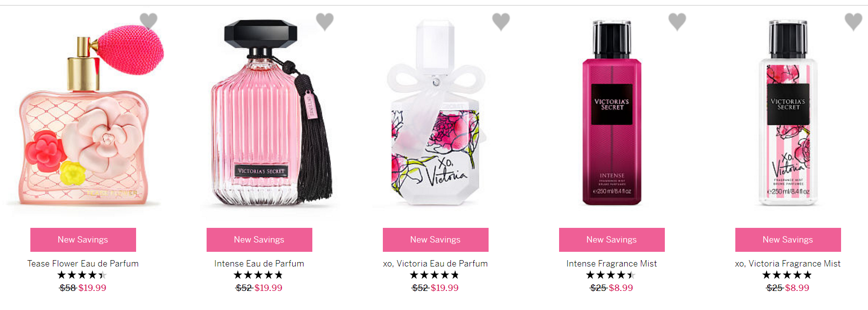
Task: View the dark pink Intense mist bottle image
Action: pos(612,113)
